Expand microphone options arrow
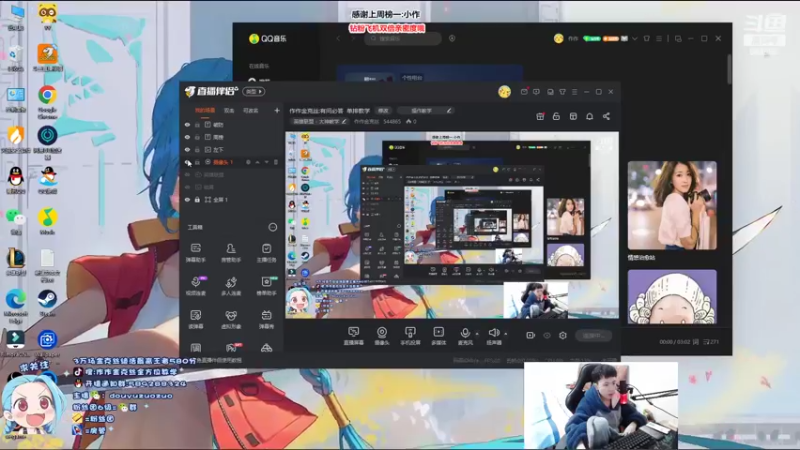Viewport: 800px width, 450px height. [477, 334]
